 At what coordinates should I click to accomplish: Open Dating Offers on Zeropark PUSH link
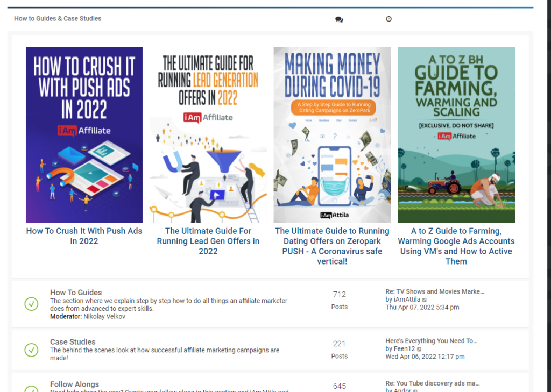tap(332, 246)
